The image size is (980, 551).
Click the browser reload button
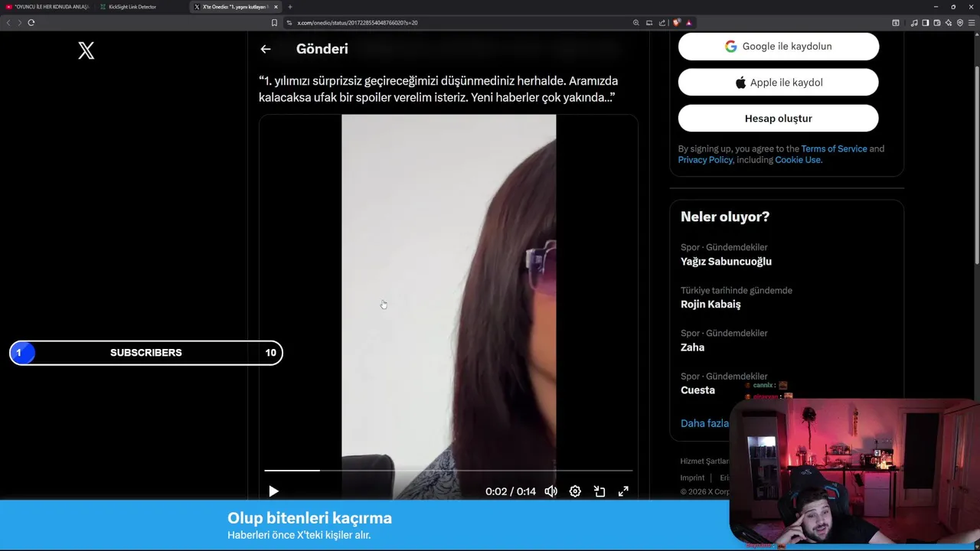coord(31,22)
